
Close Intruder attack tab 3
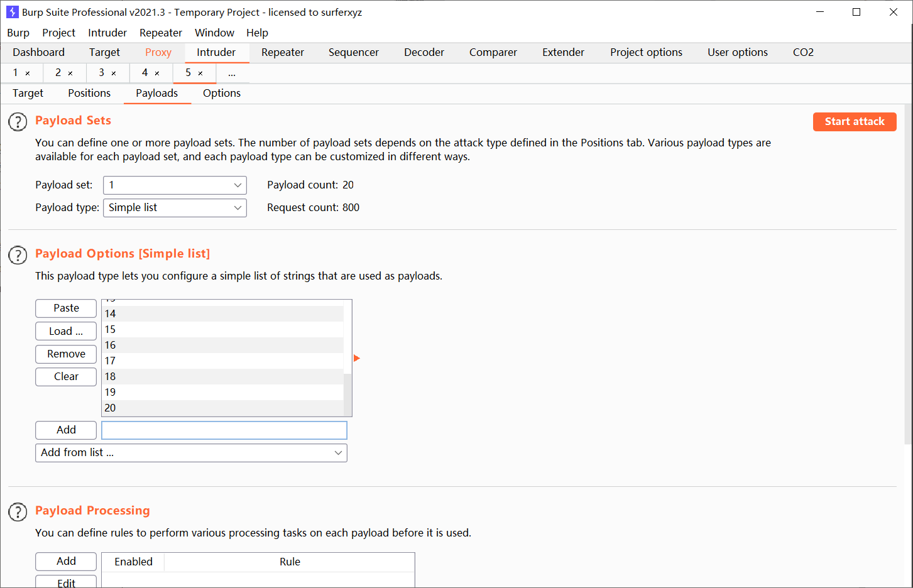tap(114, 73)
